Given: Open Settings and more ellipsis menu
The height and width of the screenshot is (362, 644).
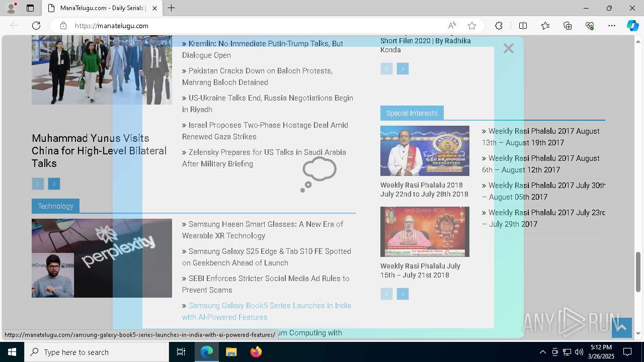Looking at the screenshot, I should [612, 26].
